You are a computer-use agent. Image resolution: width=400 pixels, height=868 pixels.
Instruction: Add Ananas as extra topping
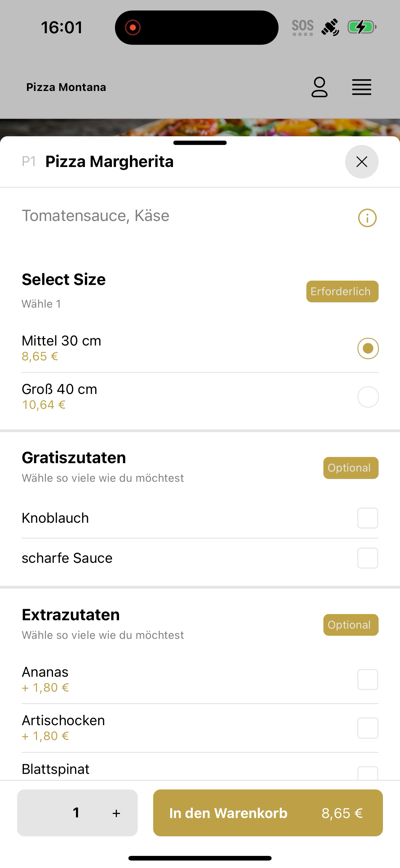[x=368, y=679]
